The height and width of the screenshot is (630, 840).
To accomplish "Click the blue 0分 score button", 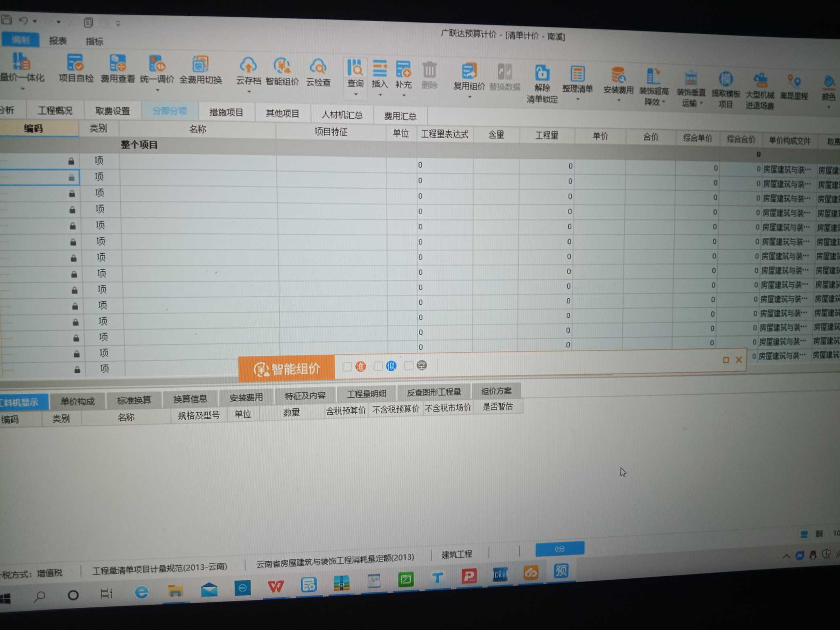I will (560, 548).
